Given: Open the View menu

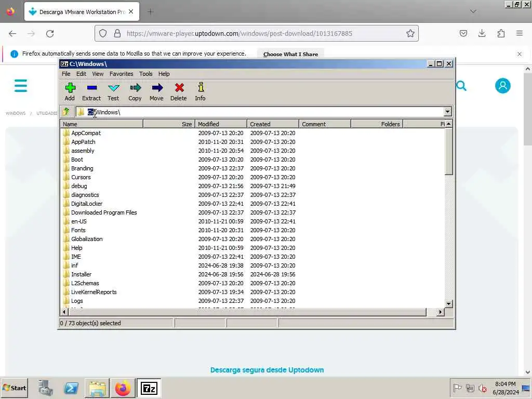Looking at the screenshot, I should tap(98, 74).
